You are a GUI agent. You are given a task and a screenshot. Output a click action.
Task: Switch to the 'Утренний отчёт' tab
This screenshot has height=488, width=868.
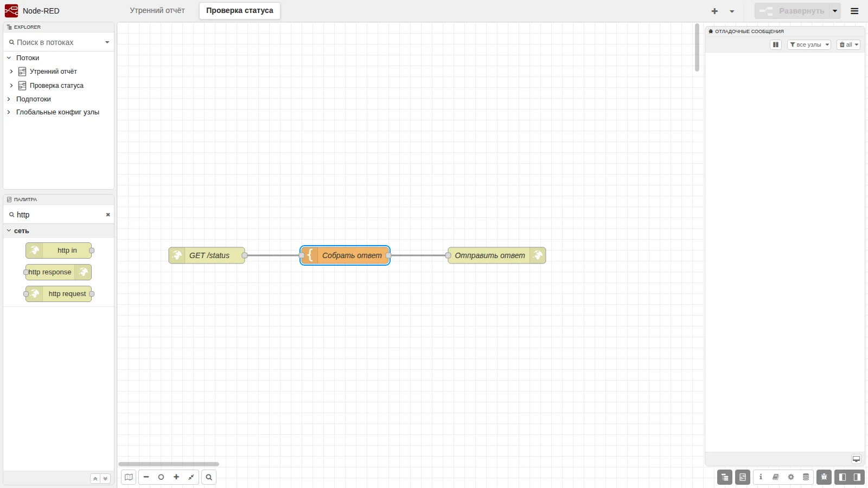point(157,11)
